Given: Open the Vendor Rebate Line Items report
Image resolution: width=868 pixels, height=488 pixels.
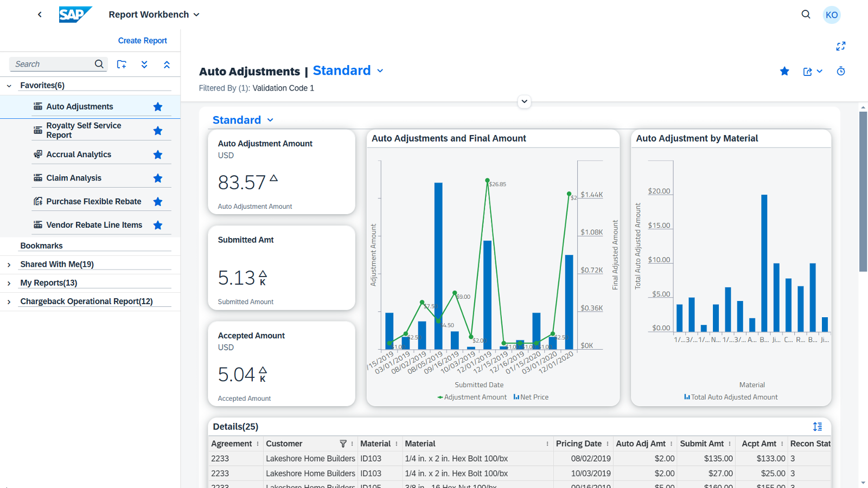Looking at the screenshot, I should tap(94, 225).
